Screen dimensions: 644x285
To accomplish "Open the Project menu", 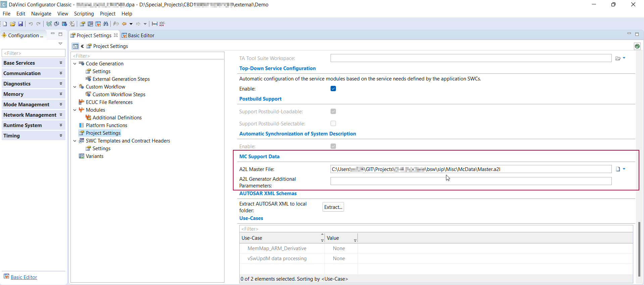I will [108, 14].
